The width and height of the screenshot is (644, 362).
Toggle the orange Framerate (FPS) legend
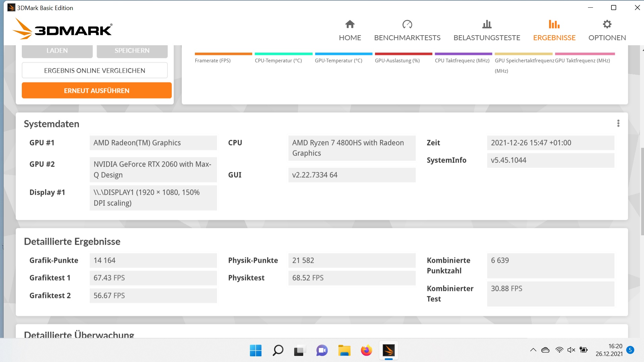pos(223,58)
